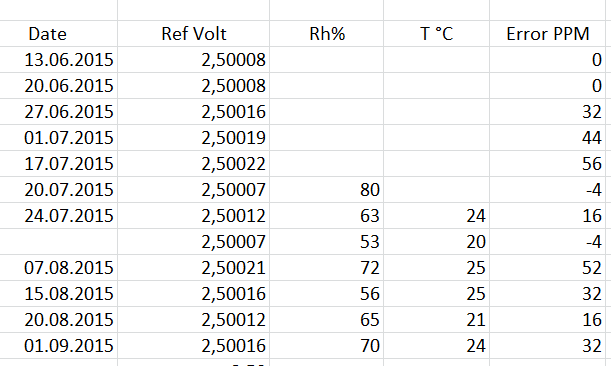Click the Ref Volt value 2,50022
This screenshot has height=366, width=611.
coord(194,164)
